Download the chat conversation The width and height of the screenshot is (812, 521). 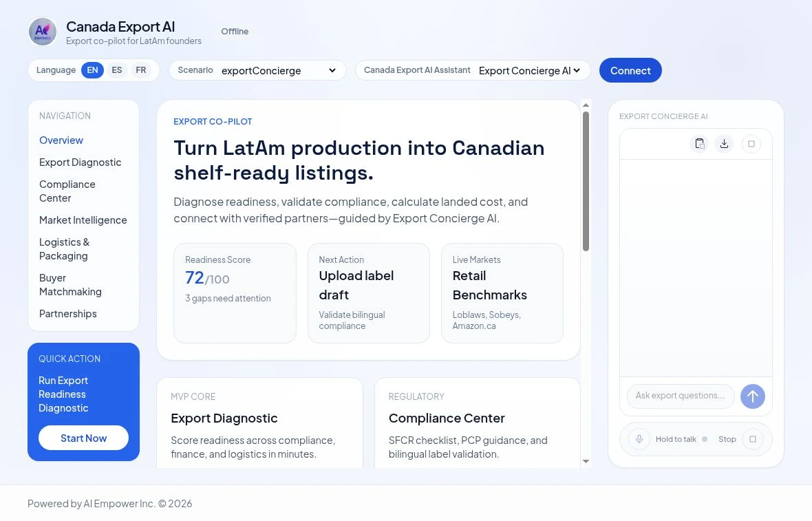(x=724, y=143)
